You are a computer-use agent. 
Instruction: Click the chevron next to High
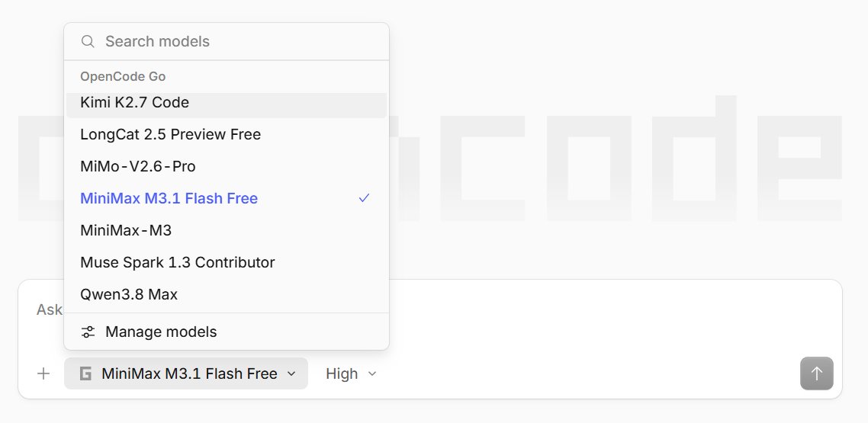[372, 373]
